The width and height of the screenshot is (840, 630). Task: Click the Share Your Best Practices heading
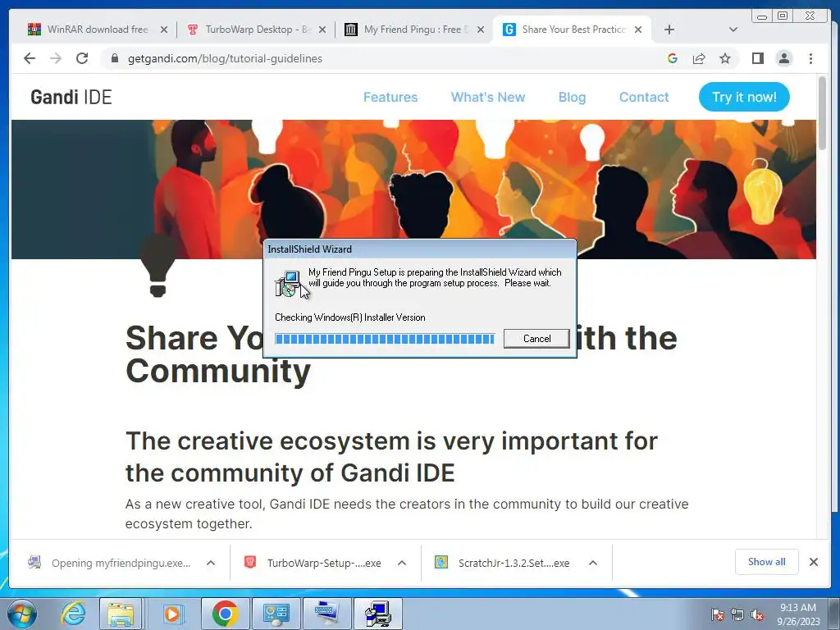(401, 354)
